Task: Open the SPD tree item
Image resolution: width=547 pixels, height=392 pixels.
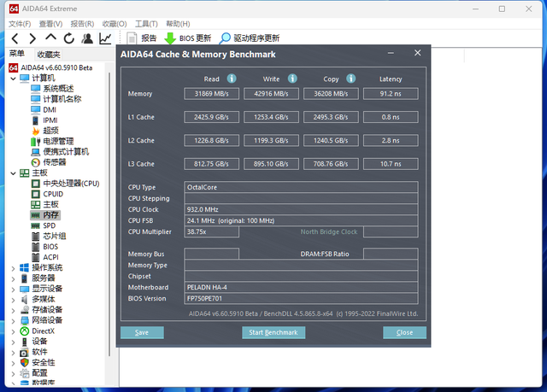Action: point(44,225)
